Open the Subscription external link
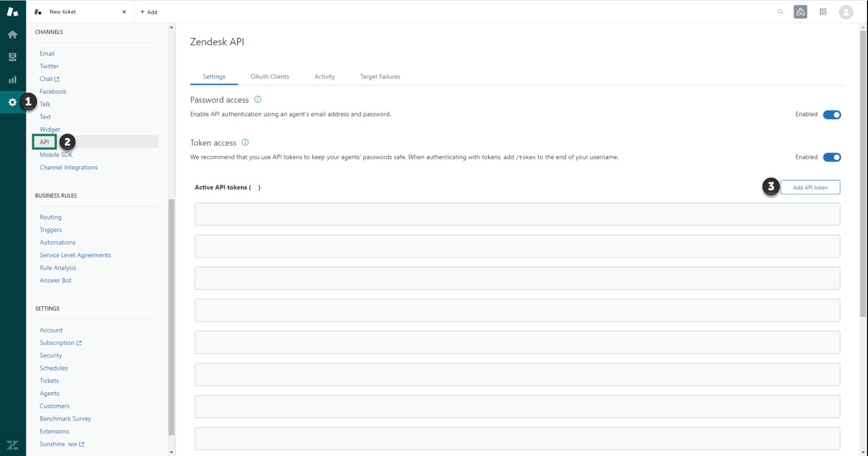 61,343
